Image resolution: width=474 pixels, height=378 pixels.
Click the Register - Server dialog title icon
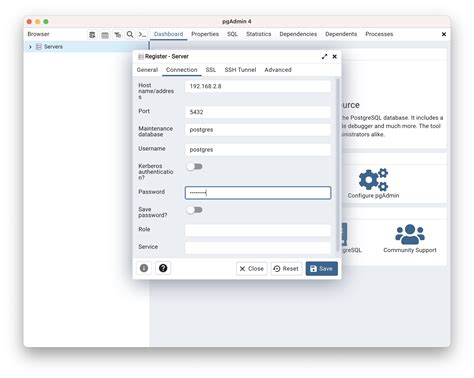coord(141,57)
